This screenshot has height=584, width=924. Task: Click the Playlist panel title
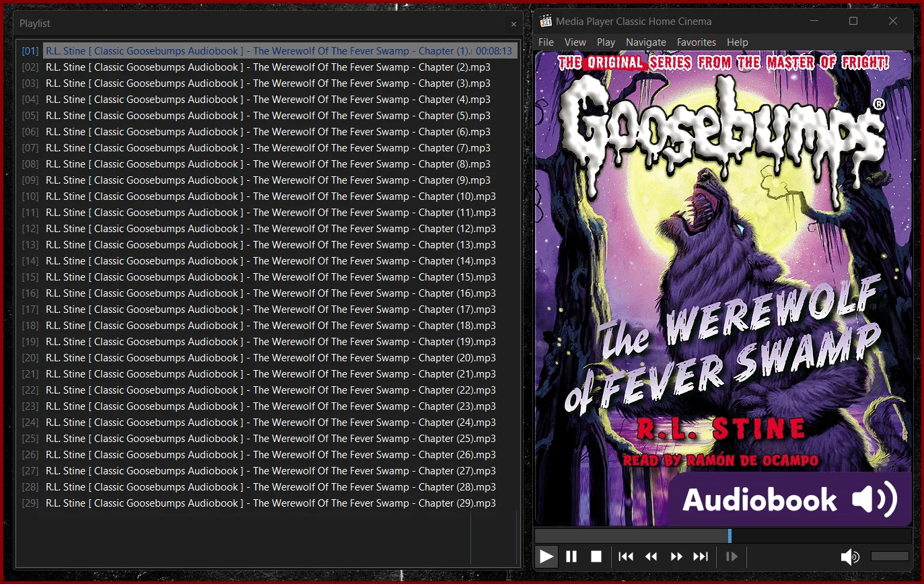click(x=35, y=24)
